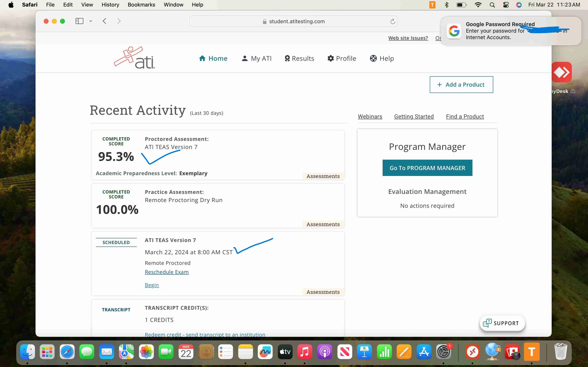Screen dimensions: 588x367
Task: Click the ATI logo
Action: [134, 58]
